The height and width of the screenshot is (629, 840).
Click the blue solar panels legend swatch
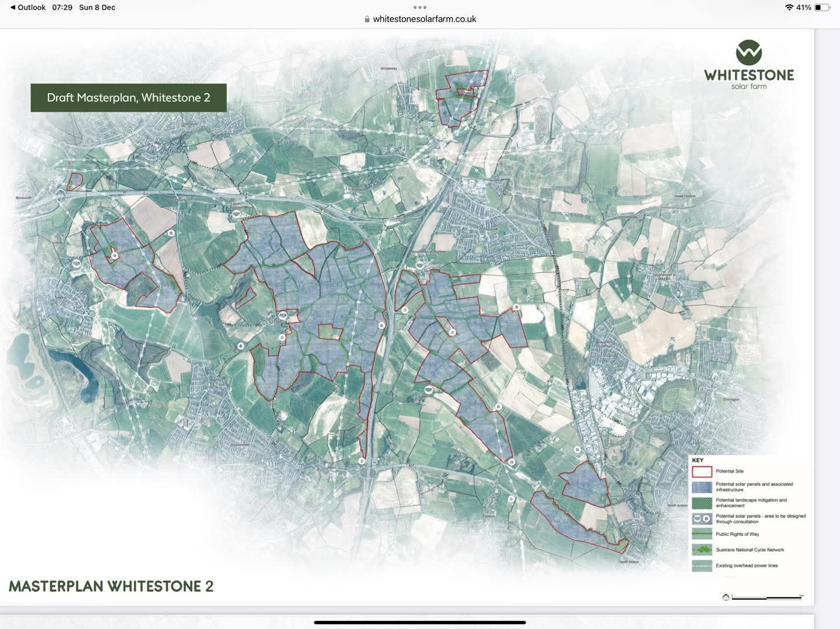[x=702, y=487]
